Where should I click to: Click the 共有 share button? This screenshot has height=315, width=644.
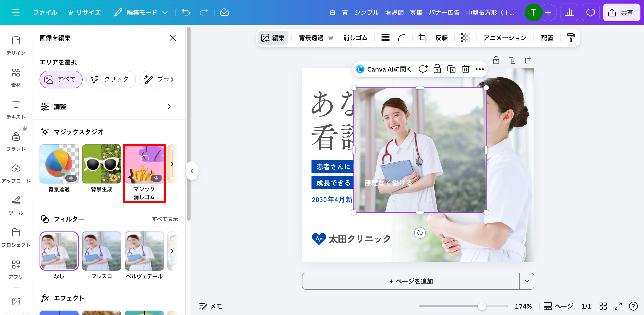pyautogui.click(x=621, y=12)
